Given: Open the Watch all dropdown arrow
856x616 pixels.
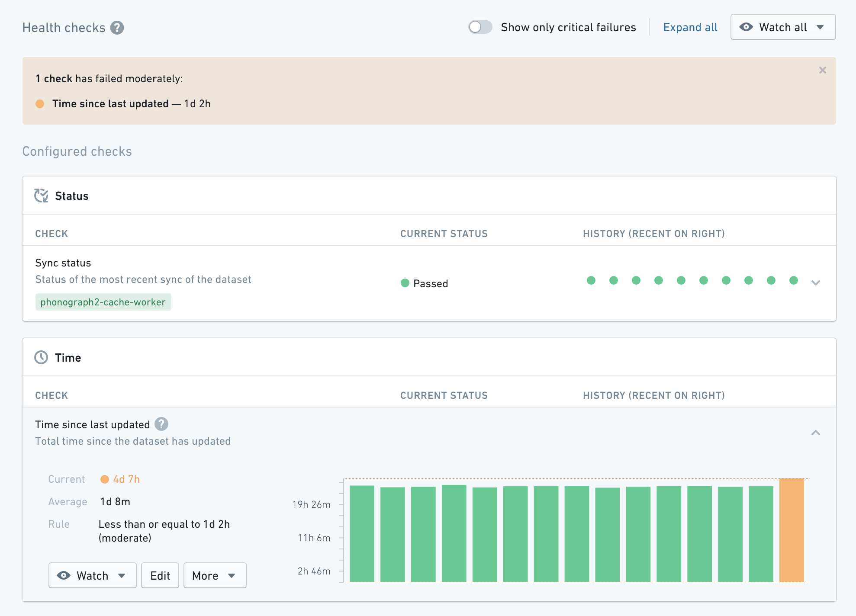Looking at the screenshot, I should pyautogui.click(x=820, y=27).
